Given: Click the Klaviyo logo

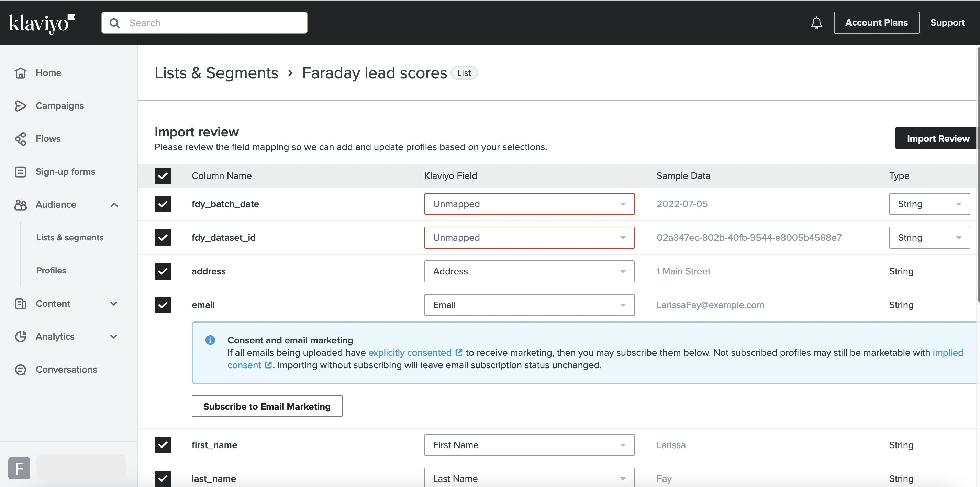Looking at the screenshot, I should pos(42,24).
